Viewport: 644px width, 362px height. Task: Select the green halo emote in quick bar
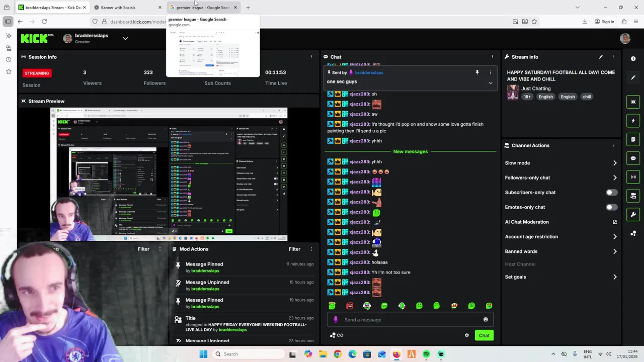[332, 306]
